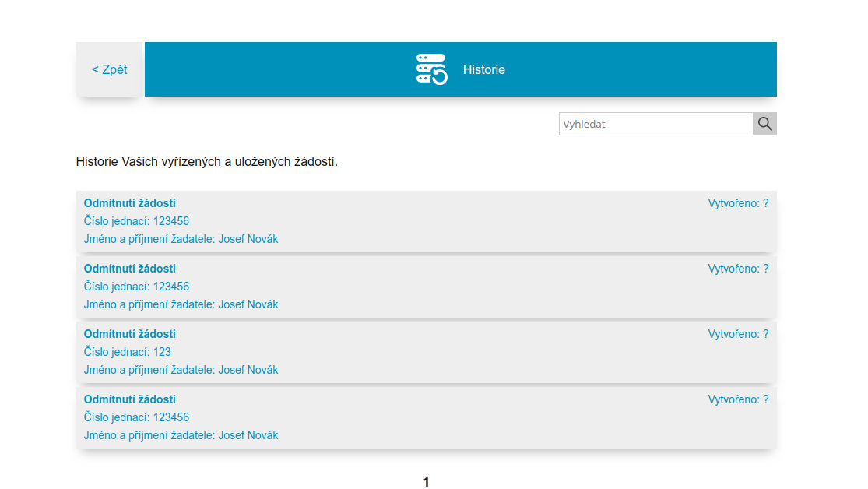Click text 'Historie Vašich vyřízených a uložených žádostí.'
Image resolution: width=868 pixels, height=489 pixels.
(206, 162)
